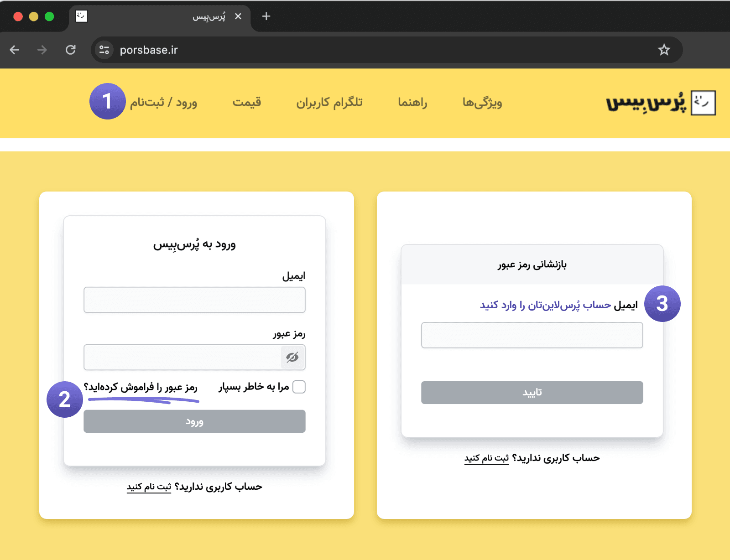Click the browser forward arrow
The width and height of the screenshot is (730, 560).
coord(42,50)
